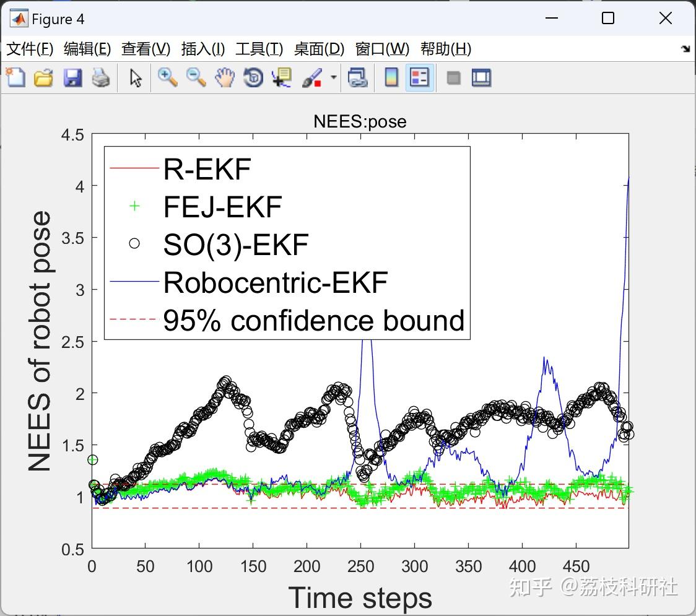Insert a colorbar using its toolbar icon
696x616 pixels.
click(391, 77)
